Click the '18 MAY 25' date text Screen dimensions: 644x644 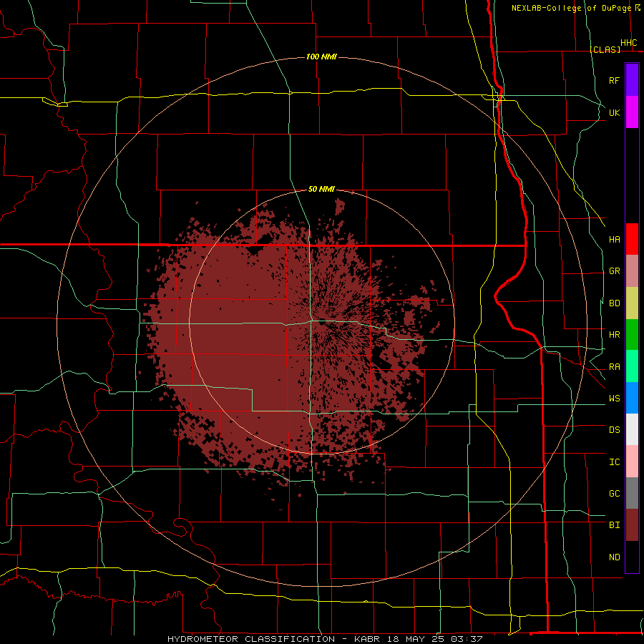(x=415, y=639)
